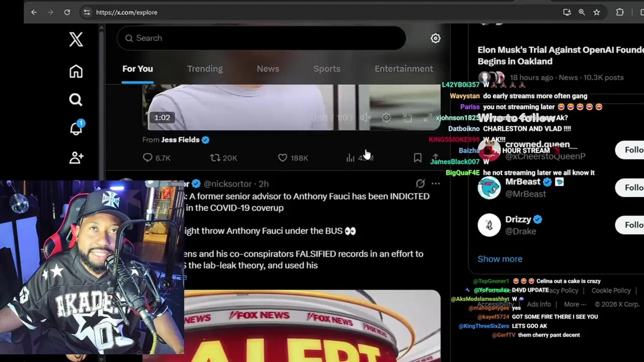Switch to the For You tab

tap(137, 69)
